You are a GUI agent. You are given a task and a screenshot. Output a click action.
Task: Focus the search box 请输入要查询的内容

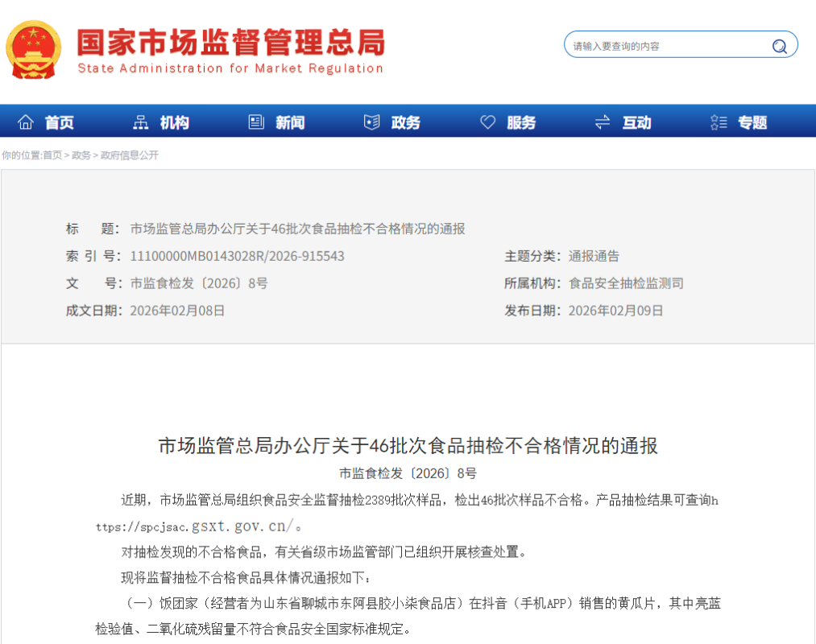[x=665, y=46]
